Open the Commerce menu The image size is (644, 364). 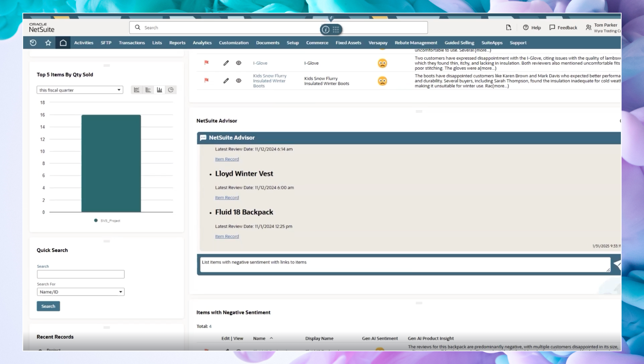pos(317,43)
